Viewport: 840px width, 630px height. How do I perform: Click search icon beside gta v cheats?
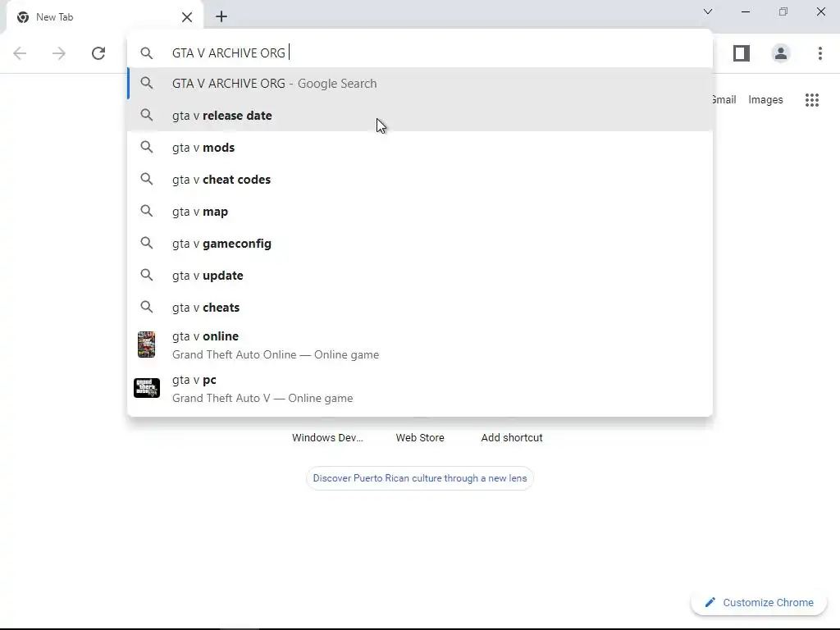146,307
